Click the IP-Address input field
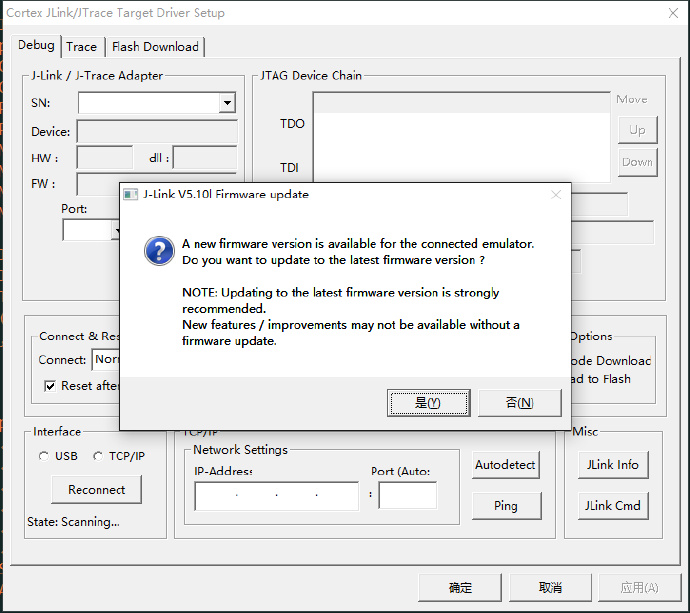 [x=276, y=496]
